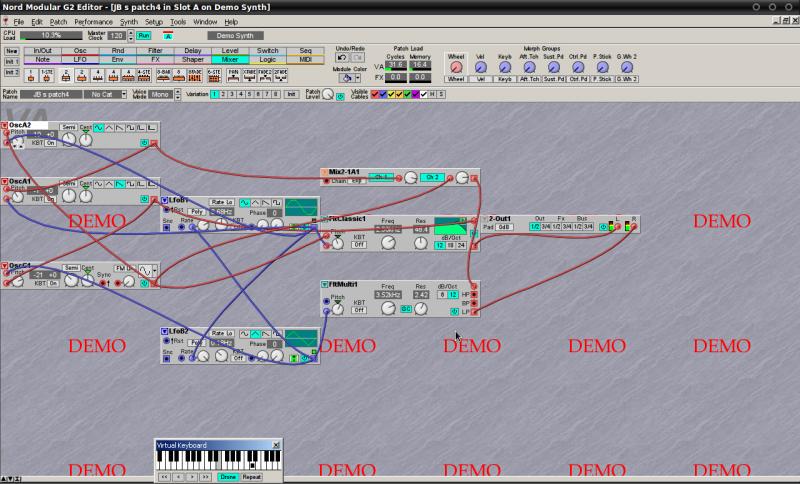Image resolution: width=800 pixels, height=484 pixels.
Task: Click the FltMulti1 HP output connector
Action: 474,294
